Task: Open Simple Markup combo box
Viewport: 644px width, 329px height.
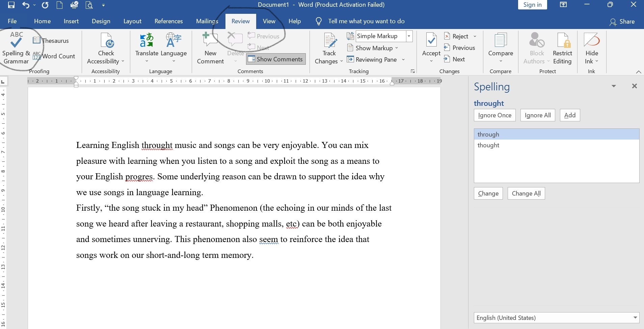Action: pyautogui.click(x=384, y=36)
